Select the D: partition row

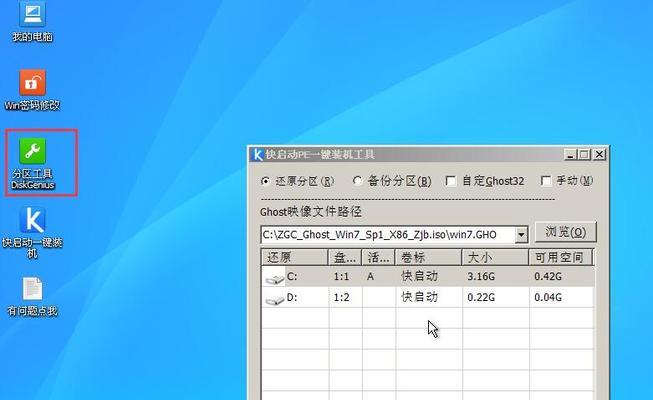[x=427, y=297]
